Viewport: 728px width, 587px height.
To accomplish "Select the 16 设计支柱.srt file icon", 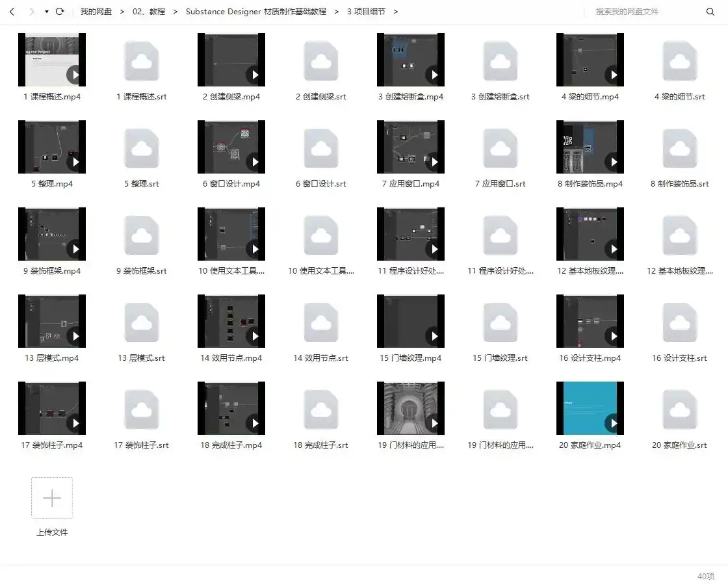I will (x=680, y=322).
